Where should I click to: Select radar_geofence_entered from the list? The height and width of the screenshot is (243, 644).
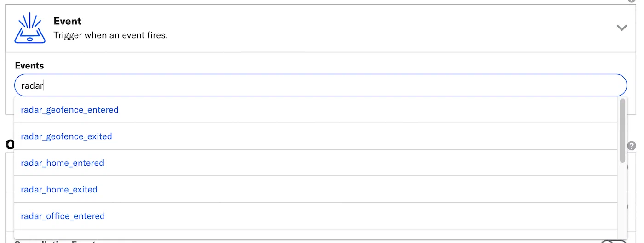tap(70, 110)
